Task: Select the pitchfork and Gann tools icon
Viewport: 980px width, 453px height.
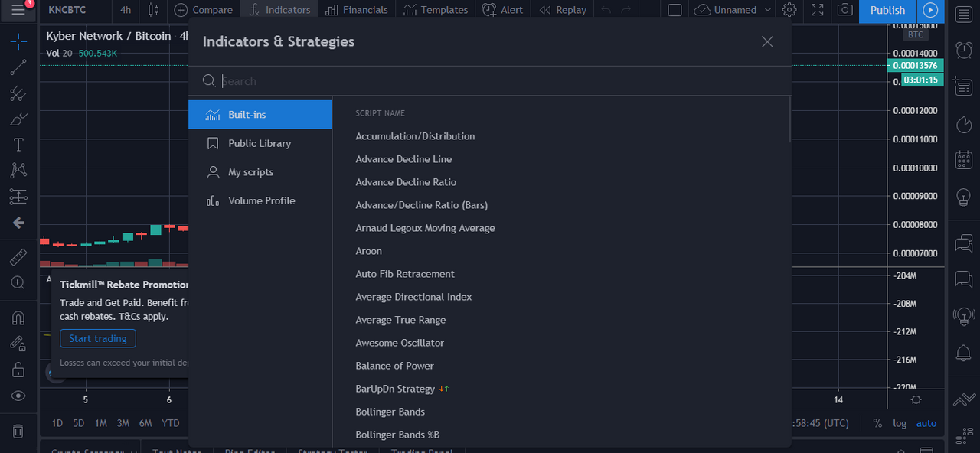Action: pos(18,93)
